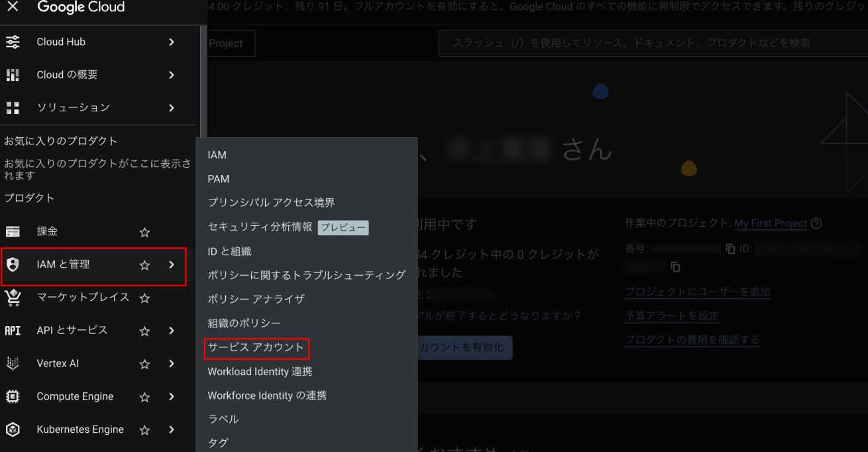Star the Vertex AI product

144,364
